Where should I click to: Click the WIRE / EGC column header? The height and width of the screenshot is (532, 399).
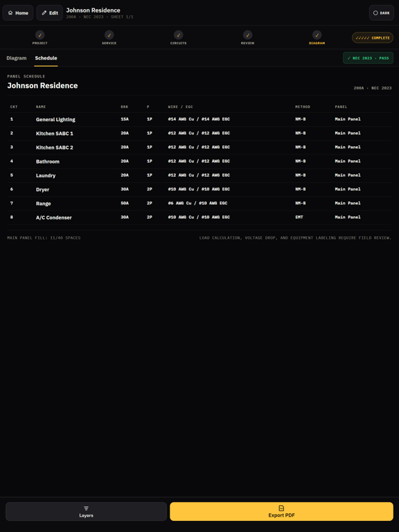(181, 107)
